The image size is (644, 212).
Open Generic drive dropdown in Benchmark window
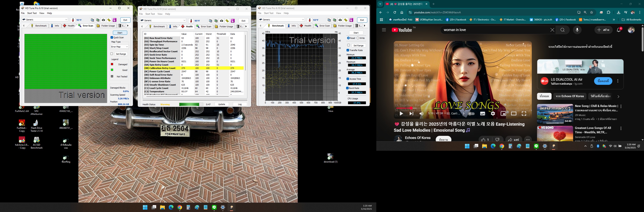pyautogui.click(x=281, y=19)
